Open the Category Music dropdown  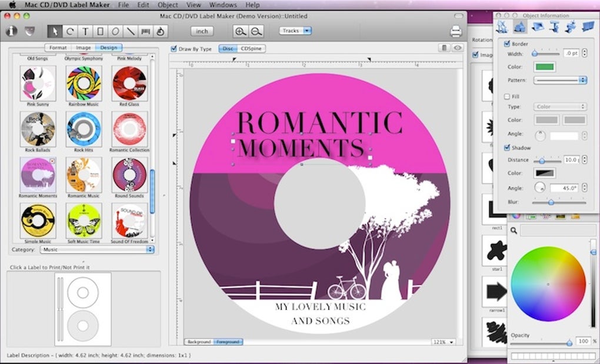[x=97, y=250]
